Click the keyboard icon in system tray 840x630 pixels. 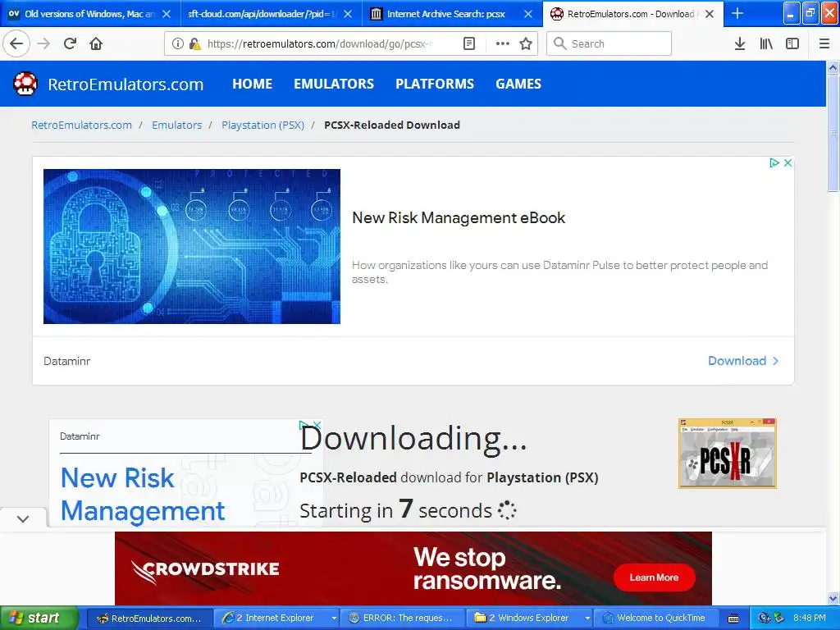733,619
